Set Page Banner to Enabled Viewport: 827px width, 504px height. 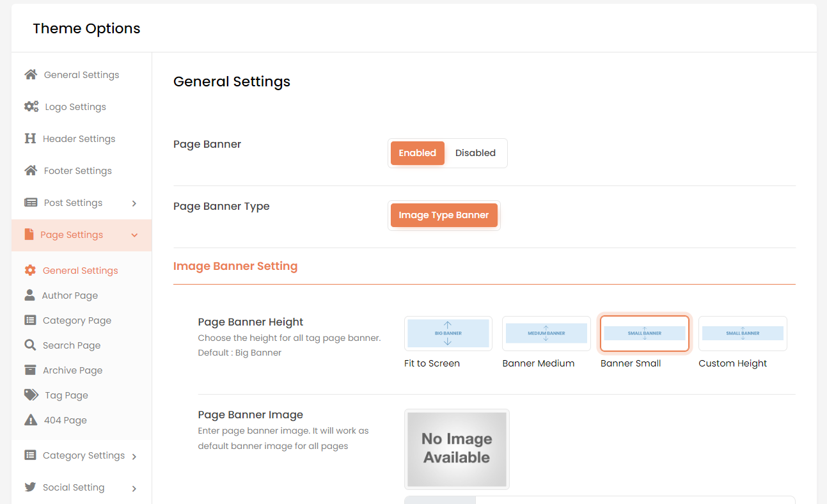(417, 154)
